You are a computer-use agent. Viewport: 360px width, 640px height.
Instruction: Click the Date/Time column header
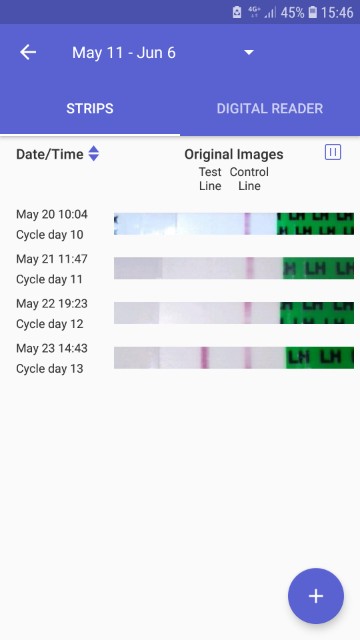(50, 154)
